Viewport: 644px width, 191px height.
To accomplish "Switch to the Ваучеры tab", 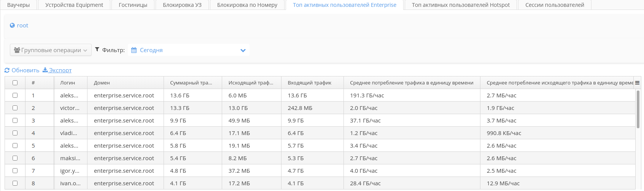I will coord(18,5).
